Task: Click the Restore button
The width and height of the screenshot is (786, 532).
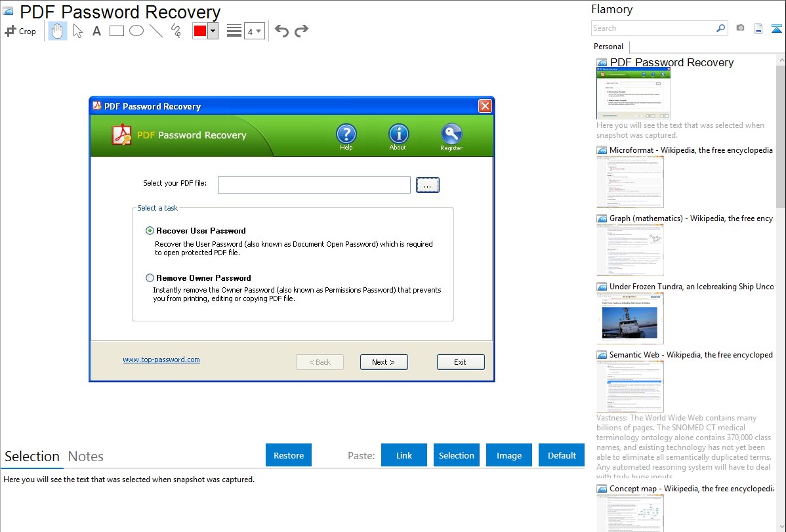Action: coord(289,455)
